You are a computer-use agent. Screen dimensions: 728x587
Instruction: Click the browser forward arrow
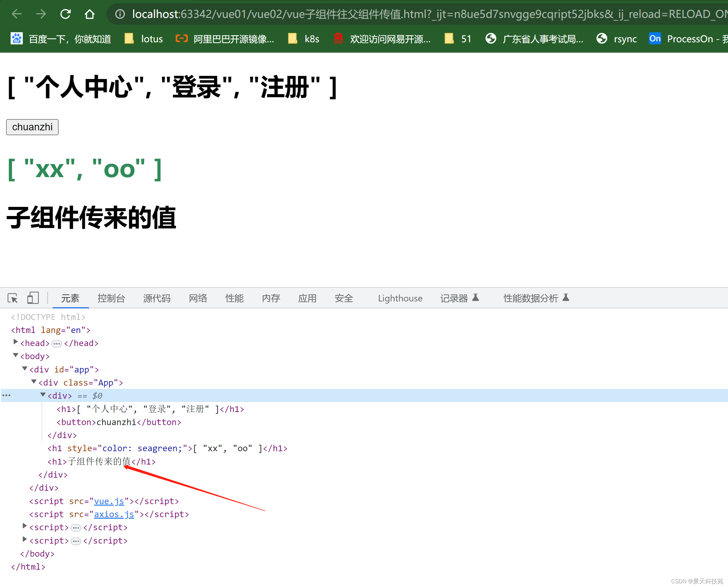click(x=41, y=14)
